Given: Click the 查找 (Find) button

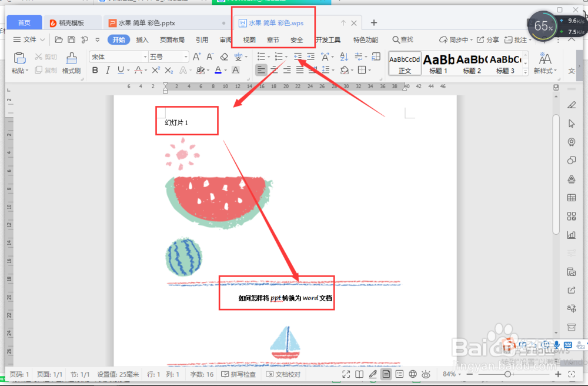Looking at the screenshot, I should pos(404,40).
